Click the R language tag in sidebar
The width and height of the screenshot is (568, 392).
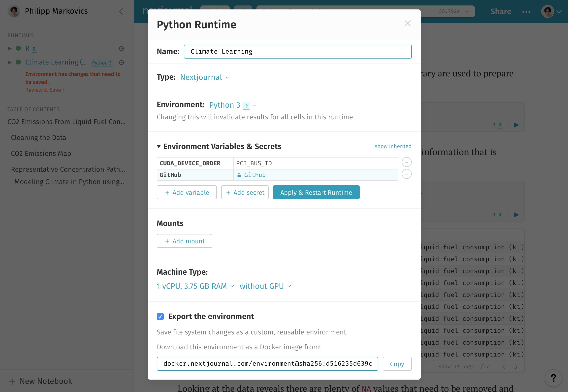[x=34, y=49]
